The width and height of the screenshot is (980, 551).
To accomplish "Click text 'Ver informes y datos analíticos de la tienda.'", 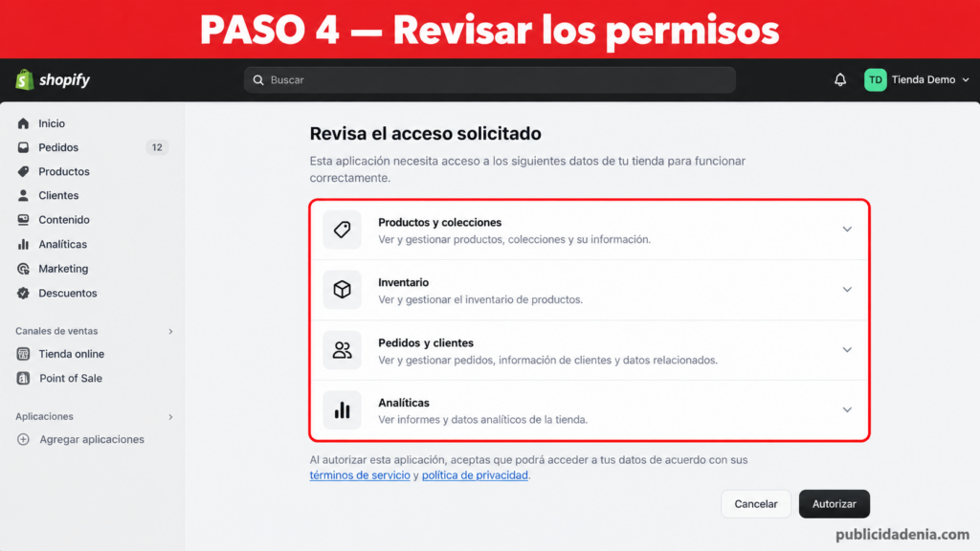I will point(483,420).
